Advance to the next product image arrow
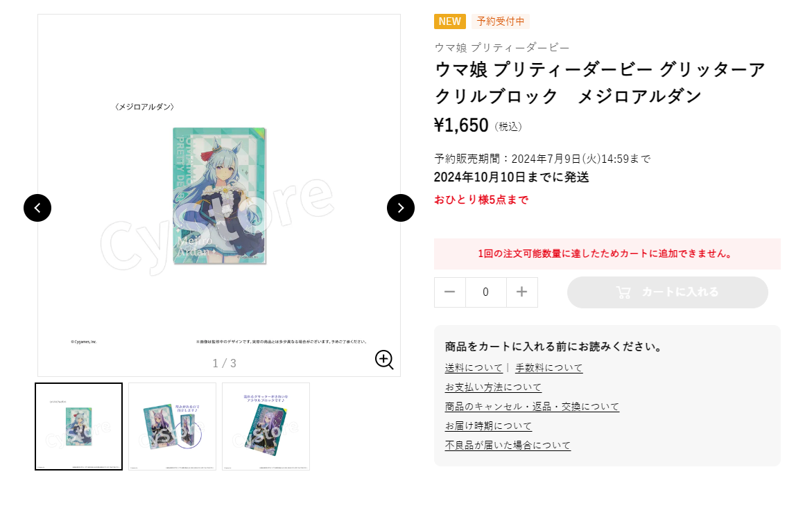 point(401,208)
